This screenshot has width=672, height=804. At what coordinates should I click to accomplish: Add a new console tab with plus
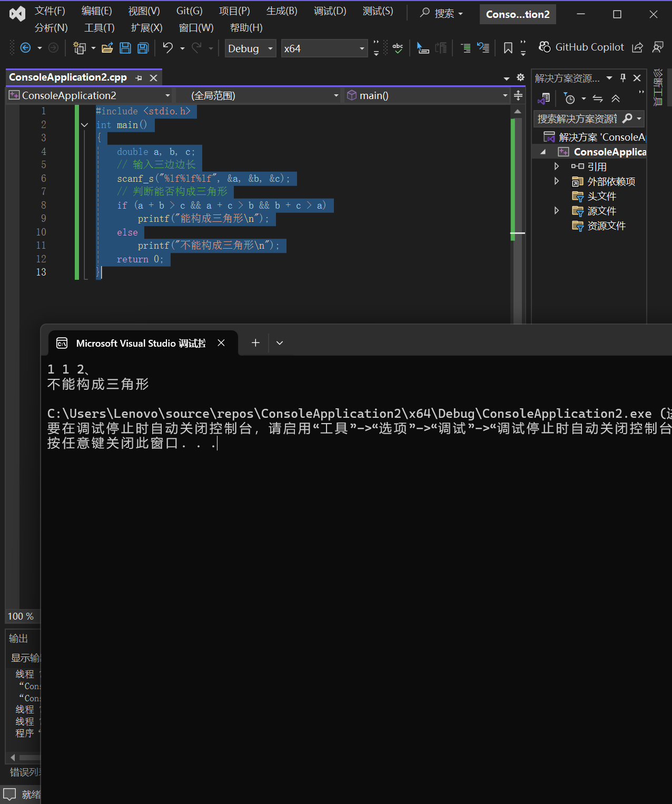(255, 343)
